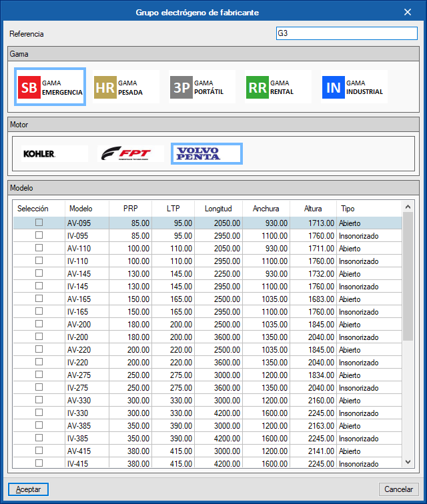Select the SB Gama Emergencia range

click(50, 87)
